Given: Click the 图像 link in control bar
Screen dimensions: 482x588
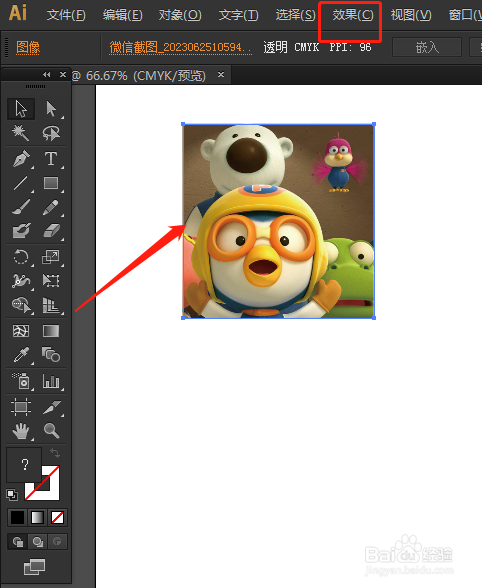Looking at the screenshot, I should [x=28, y=48].
